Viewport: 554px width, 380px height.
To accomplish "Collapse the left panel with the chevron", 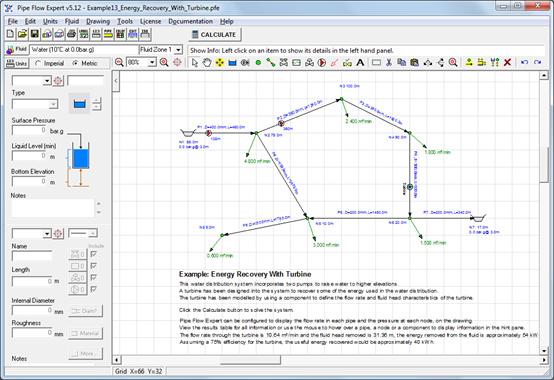I will tap(116, 81).
